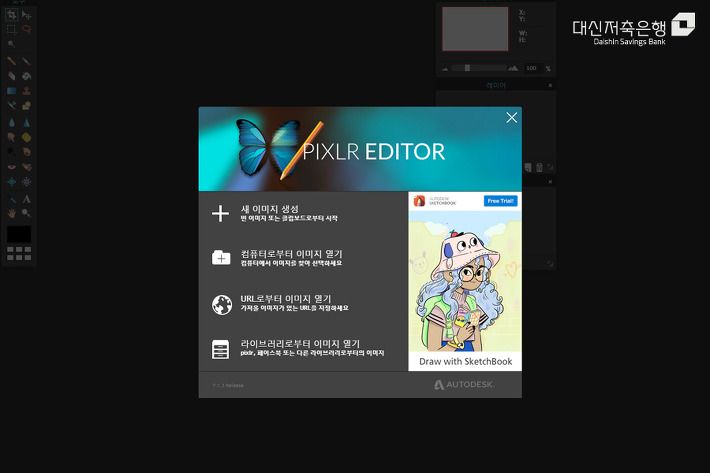The image size is (710, 473).
Task: Click the 'Draw with SketchBook' caption
Action: pyautogui.click(x=465, y=361)
